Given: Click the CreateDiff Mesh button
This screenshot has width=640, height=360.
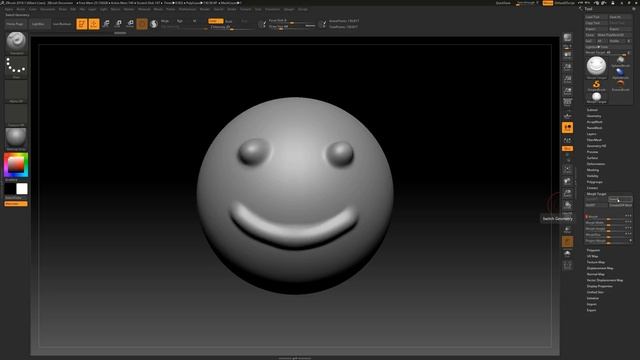Looking at the screenshot, I should pos(620,205).
